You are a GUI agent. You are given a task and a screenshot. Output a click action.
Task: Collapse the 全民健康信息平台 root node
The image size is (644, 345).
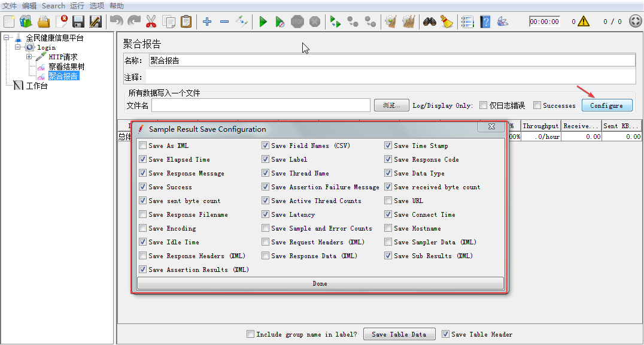pos(6,37)
